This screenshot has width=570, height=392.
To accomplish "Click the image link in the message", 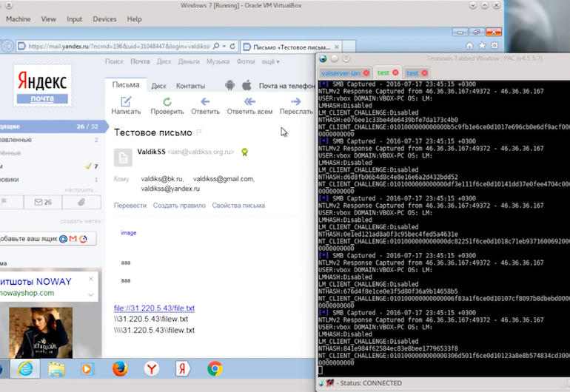I will click(x=129, y=233).
